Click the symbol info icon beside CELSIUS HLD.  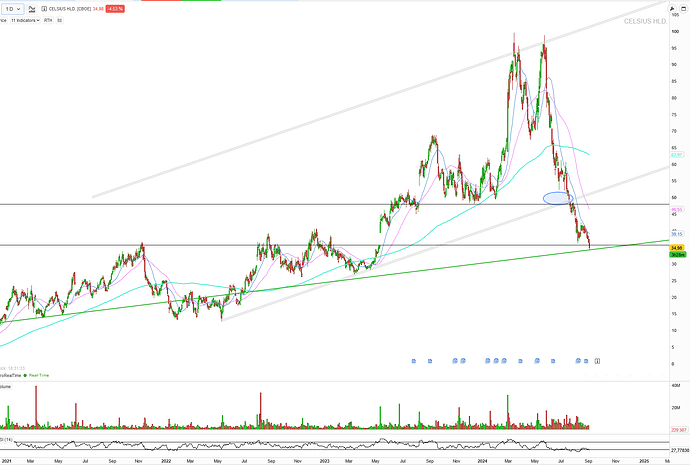44,9
